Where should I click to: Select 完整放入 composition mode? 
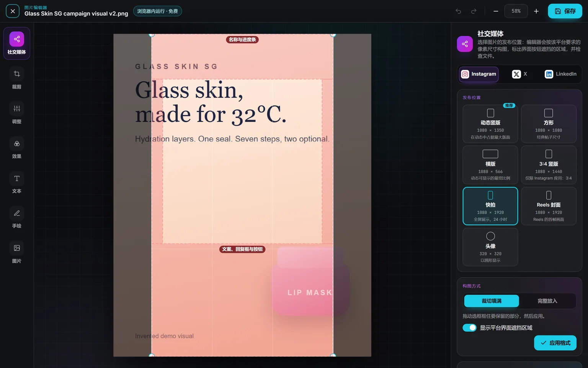pyautogui.click(x=547, y=301)
